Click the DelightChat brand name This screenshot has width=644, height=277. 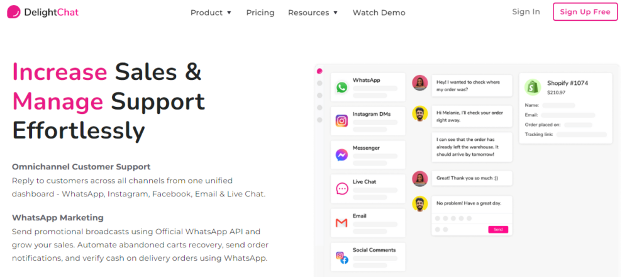pyautogui.click(x=52, y=13)
